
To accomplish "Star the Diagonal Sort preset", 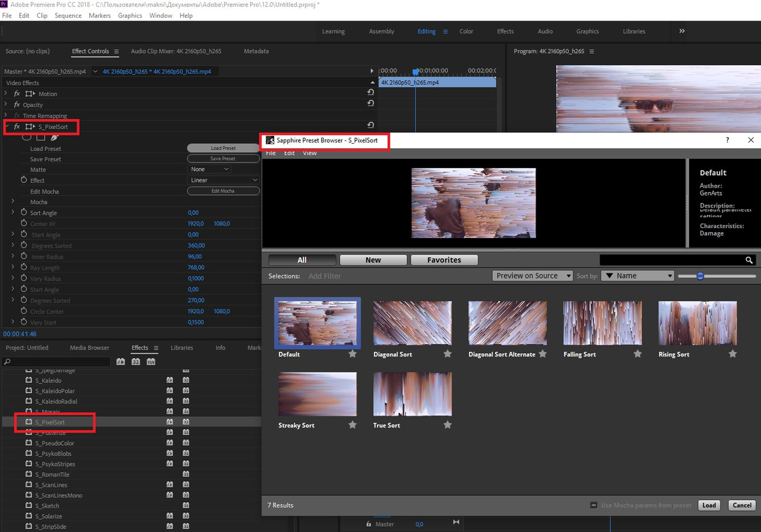I will 448,354.
